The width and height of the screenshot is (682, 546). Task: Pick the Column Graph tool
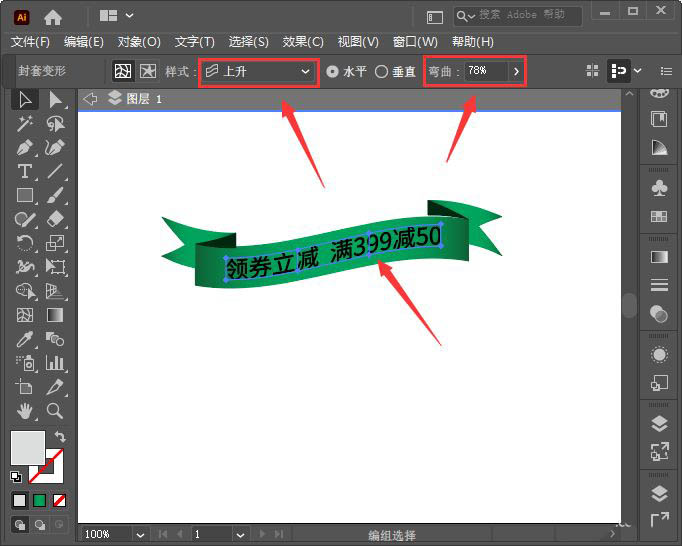(55, 362)
